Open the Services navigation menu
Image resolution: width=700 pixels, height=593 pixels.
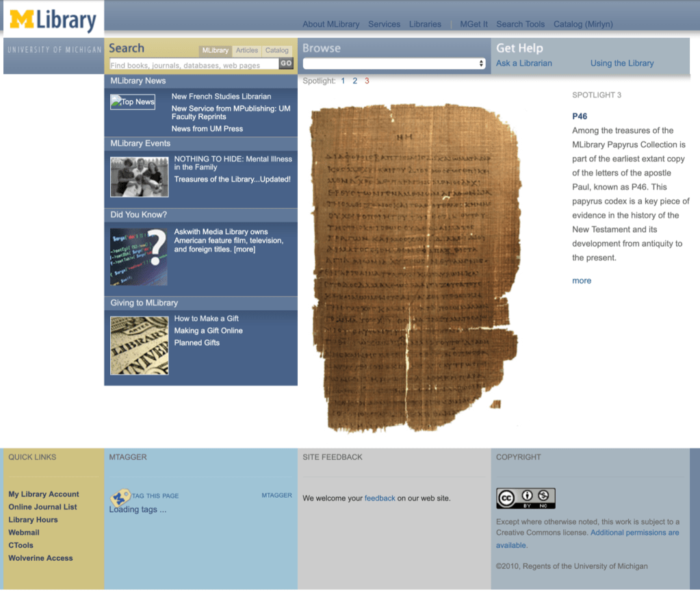coord(384,24)
